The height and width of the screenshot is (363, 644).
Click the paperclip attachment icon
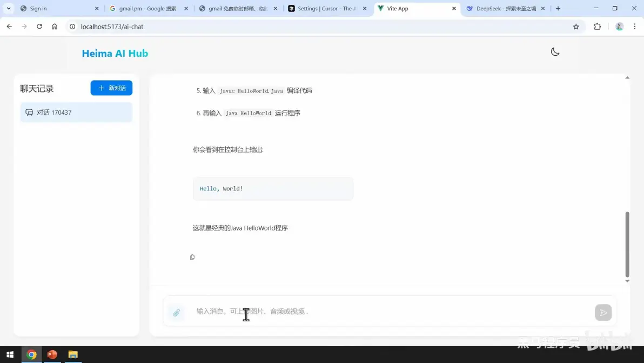point(176,312)
